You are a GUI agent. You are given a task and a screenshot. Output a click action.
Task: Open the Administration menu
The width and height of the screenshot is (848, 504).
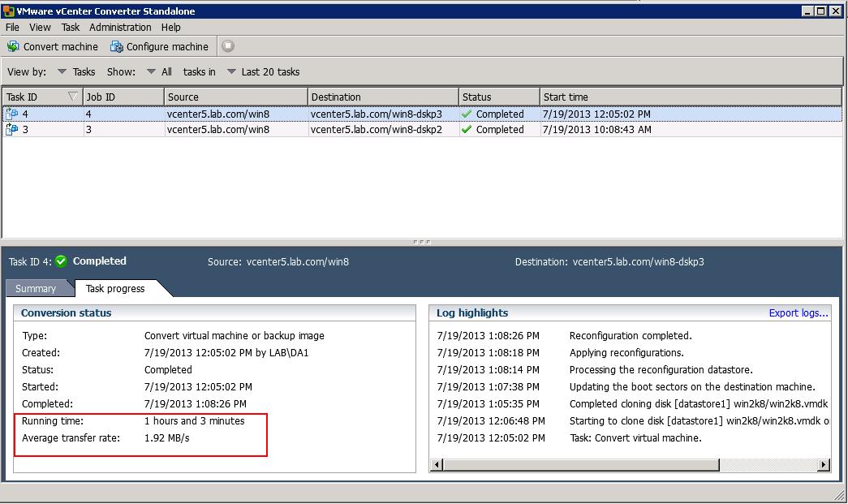coord(120,27)
